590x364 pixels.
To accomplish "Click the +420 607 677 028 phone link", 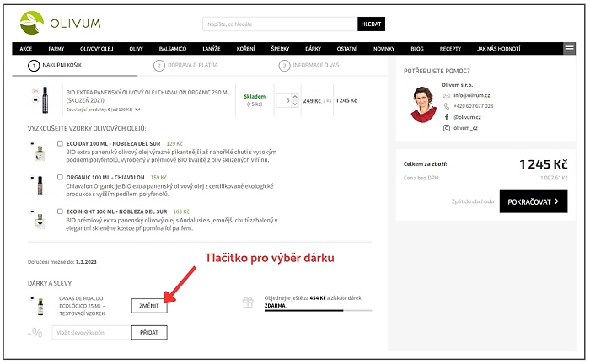I will (x=473, y=106).
